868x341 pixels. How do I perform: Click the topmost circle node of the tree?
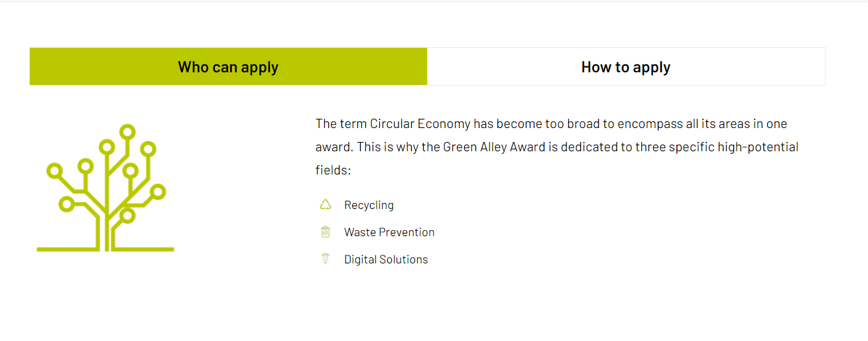click(127, 131)
